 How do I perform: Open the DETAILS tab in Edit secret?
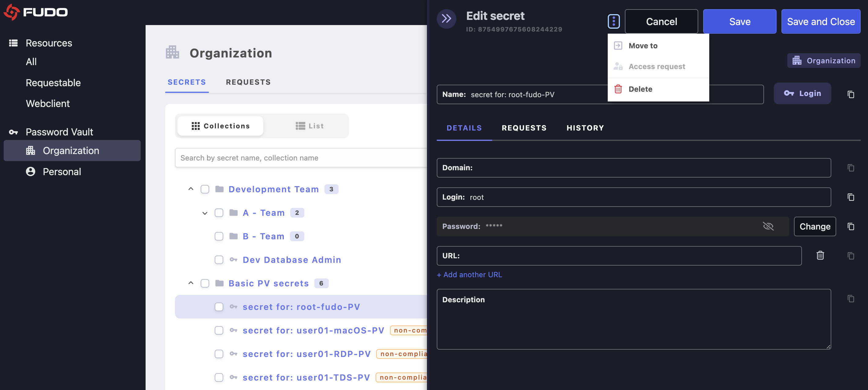point(464,128)
